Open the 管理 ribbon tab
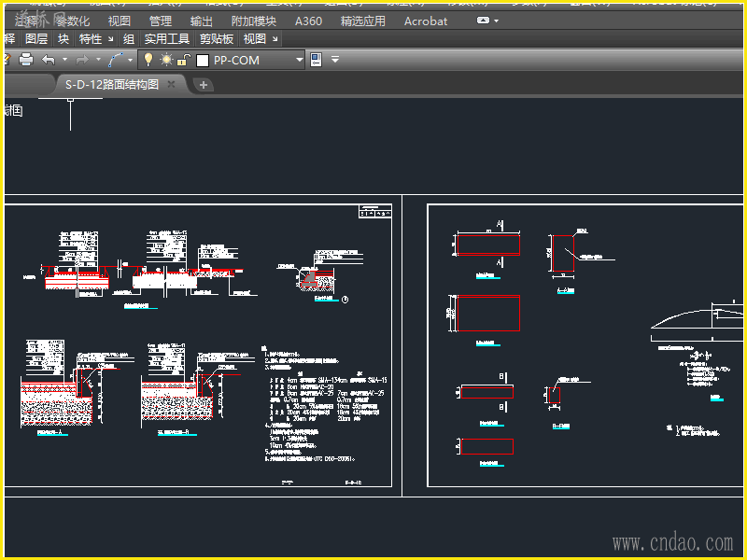 [160, 21]
